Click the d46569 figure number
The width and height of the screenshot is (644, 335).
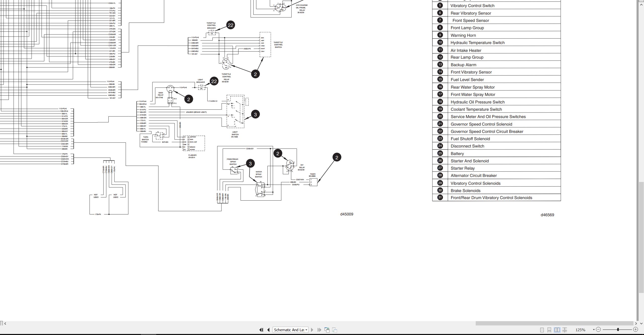[547, 215]
